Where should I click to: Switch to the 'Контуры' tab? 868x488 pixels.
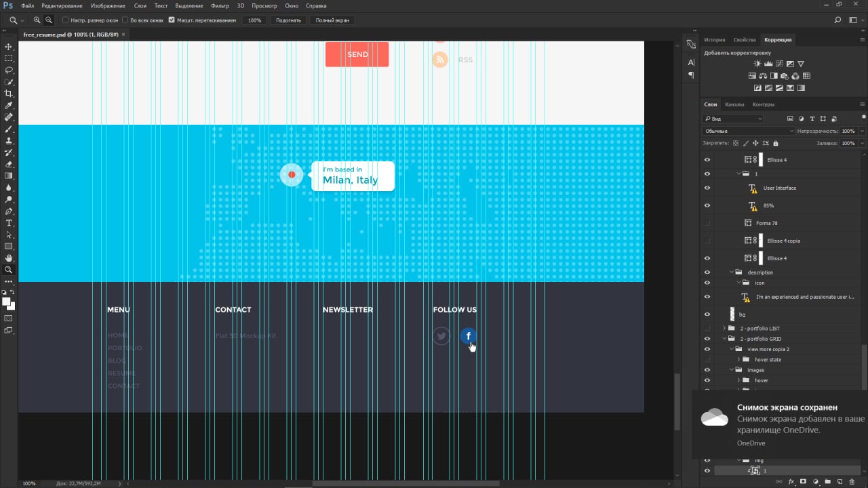click(x=764, y=104)
